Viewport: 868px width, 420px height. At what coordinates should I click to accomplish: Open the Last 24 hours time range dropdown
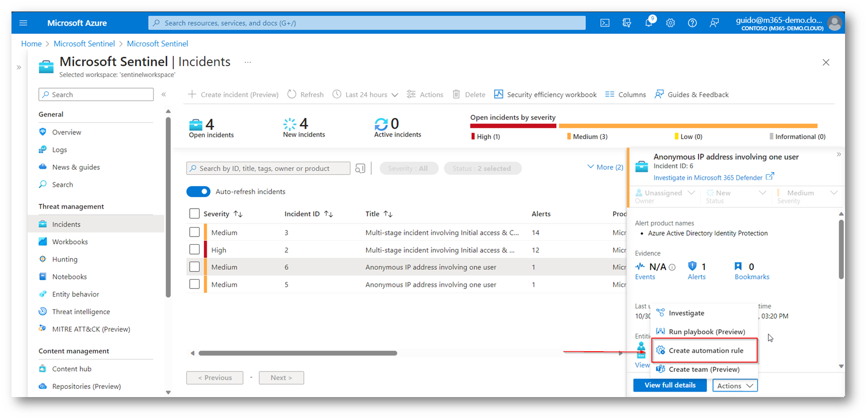tap(365, 94)
